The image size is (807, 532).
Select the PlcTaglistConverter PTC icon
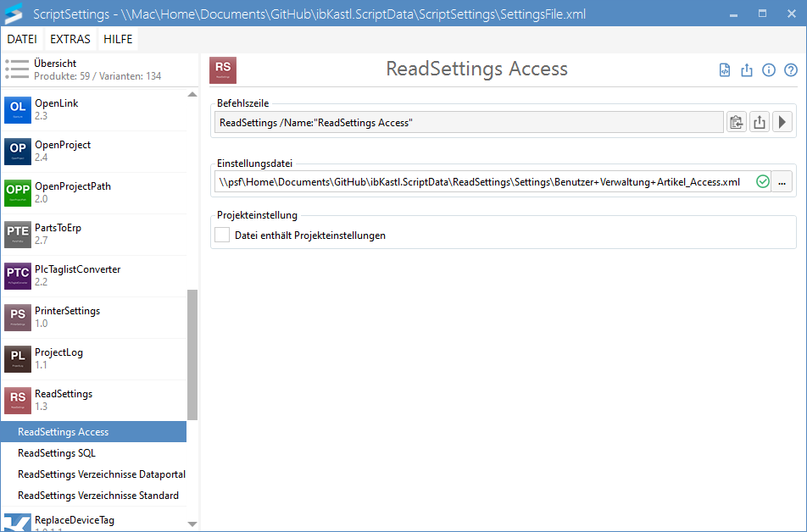[x=18, y=276]
